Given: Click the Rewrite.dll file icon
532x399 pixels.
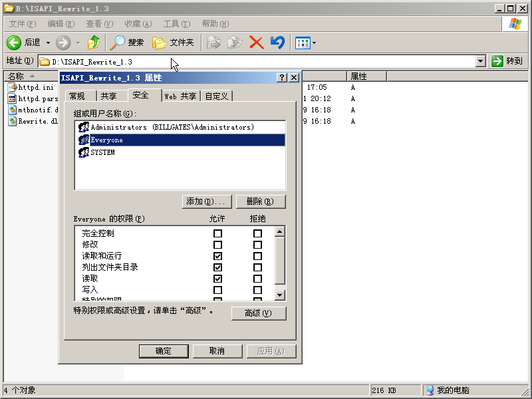Looking at the screenshot, I should [x=12, y=121].
